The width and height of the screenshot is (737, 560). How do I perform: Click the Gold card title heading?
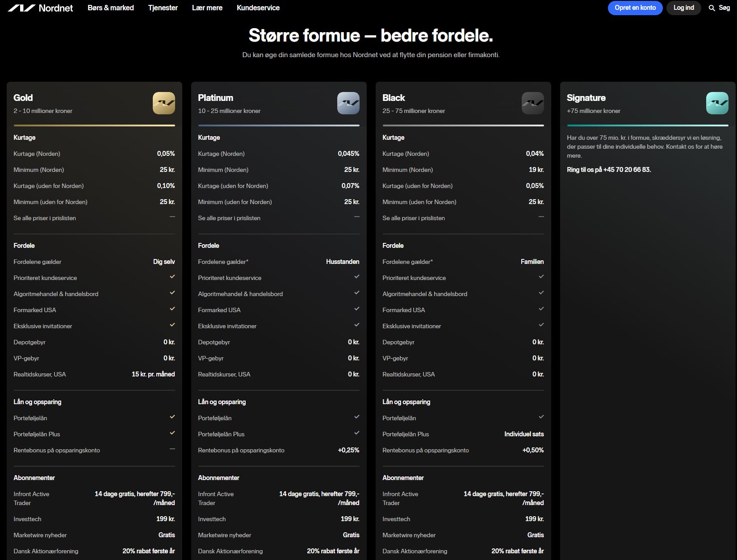click(x=23, y=98)
